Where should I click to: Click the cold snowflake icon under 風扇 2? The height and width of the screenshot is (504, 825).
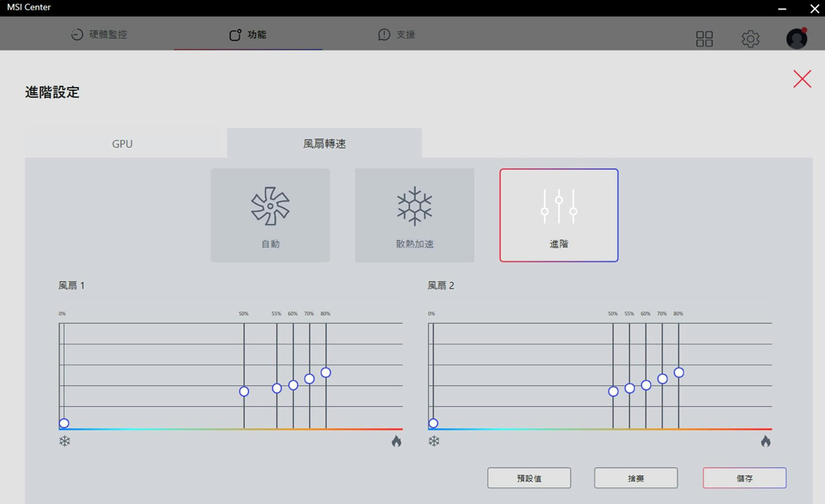(x=434, y=441)
